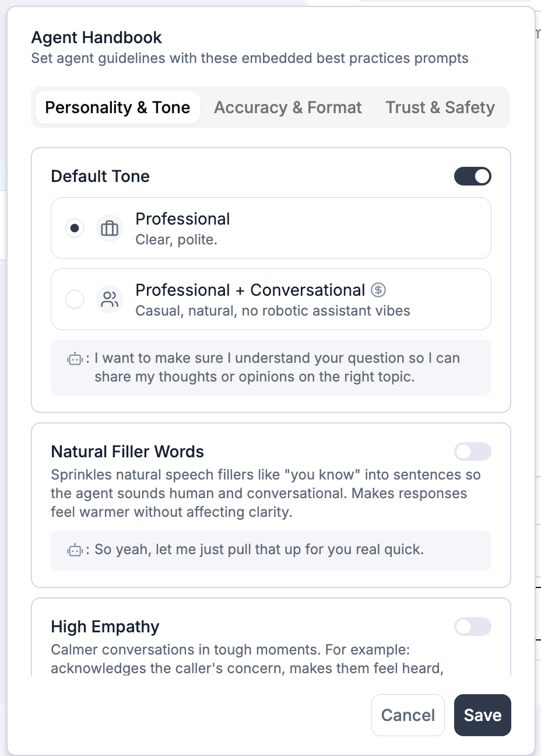Click the 'I want to make sure' example text

277,367
